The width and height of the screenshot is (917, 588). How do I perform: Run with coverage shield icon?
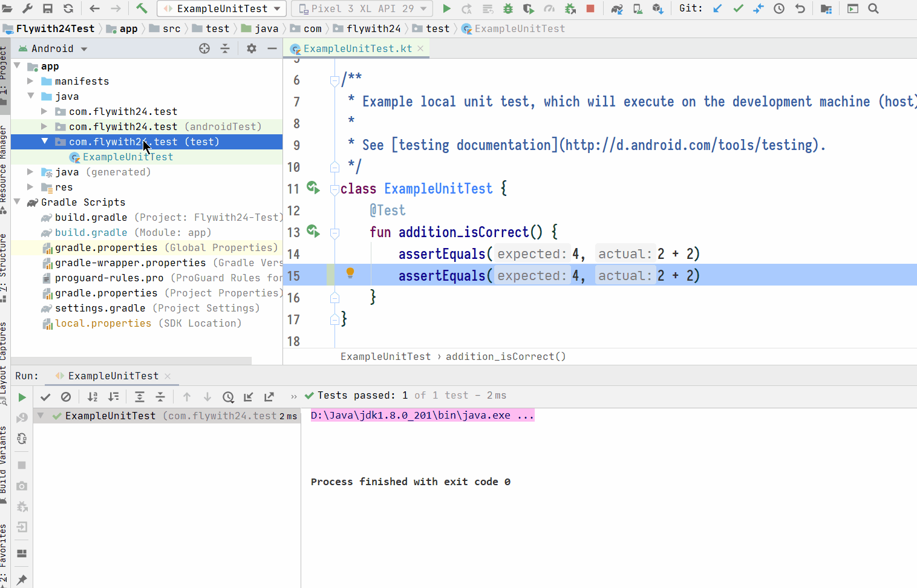[x=529, y=8]
